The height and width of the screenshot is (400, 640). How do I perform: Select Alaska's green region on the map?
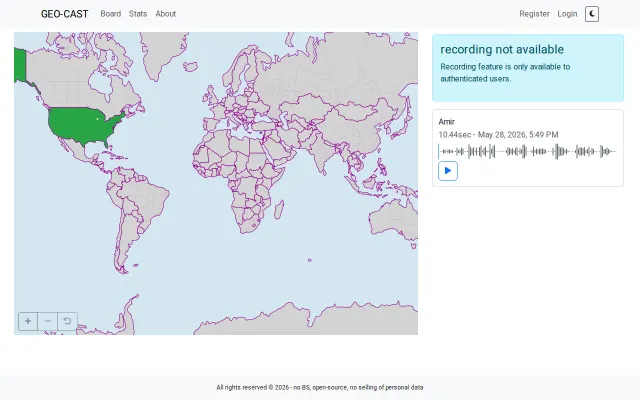pos(20,64)
